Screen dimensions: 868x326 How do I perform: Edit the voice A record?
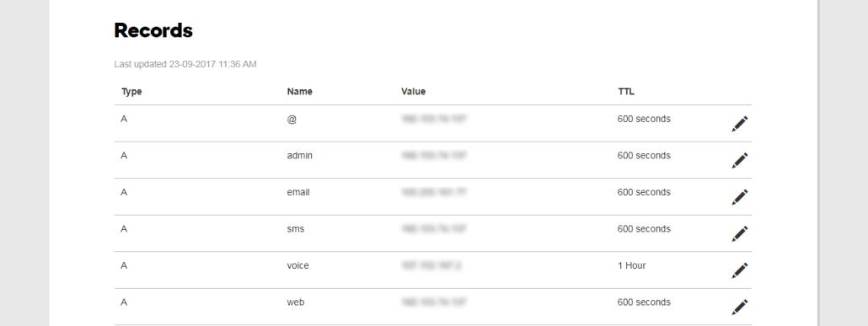(x=740, y=270)
